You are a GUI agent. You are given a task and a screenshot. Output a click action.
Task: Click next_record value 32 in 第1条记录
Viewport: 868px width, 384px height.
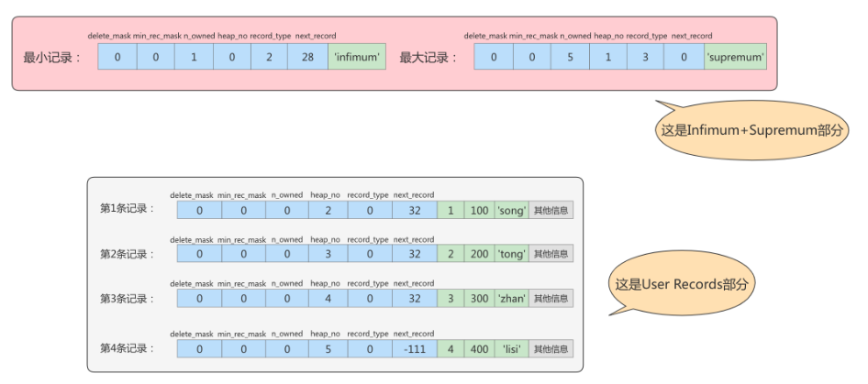point(415,210)
